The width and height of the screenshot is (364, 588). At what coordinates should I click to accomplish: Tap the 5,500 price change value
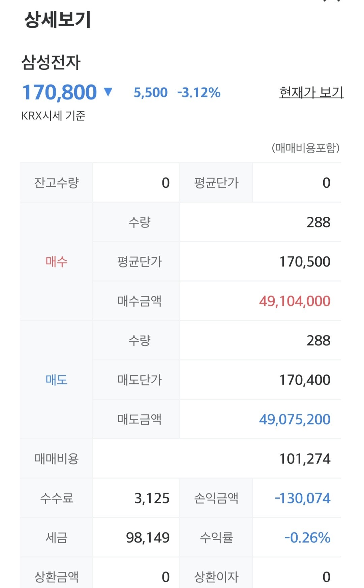[151, 93]
